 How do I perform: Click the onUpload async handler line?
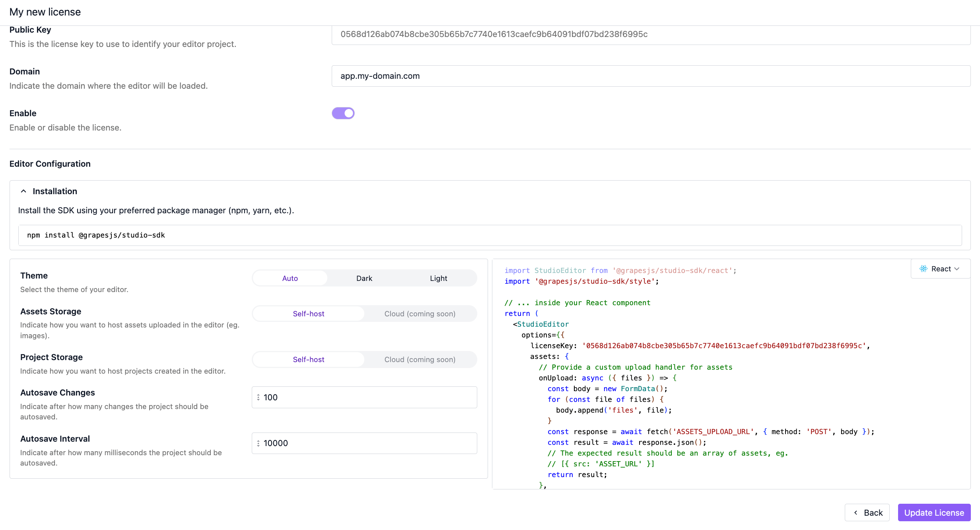point(608,378)
